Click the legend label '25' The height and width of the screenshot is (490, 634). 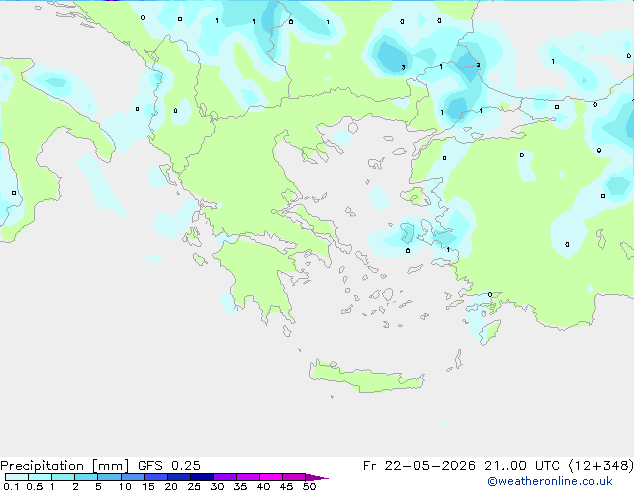[x=194, y=486]
